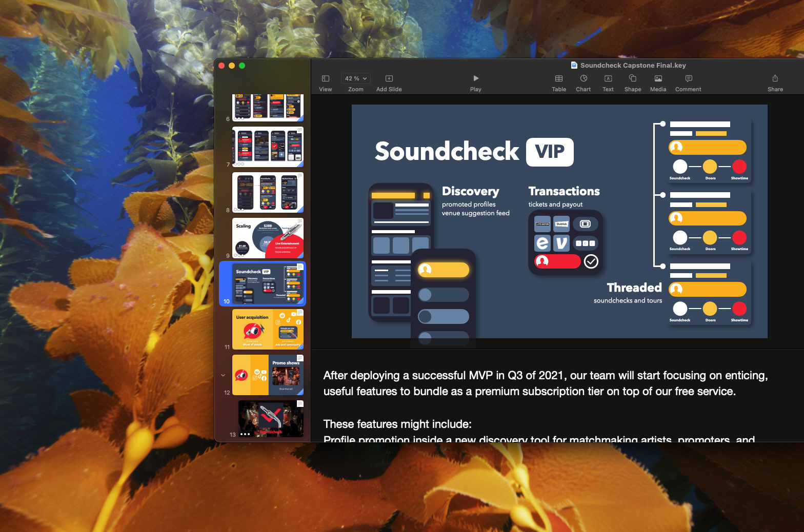Select slide 7 thumbnail

(268, 147)
